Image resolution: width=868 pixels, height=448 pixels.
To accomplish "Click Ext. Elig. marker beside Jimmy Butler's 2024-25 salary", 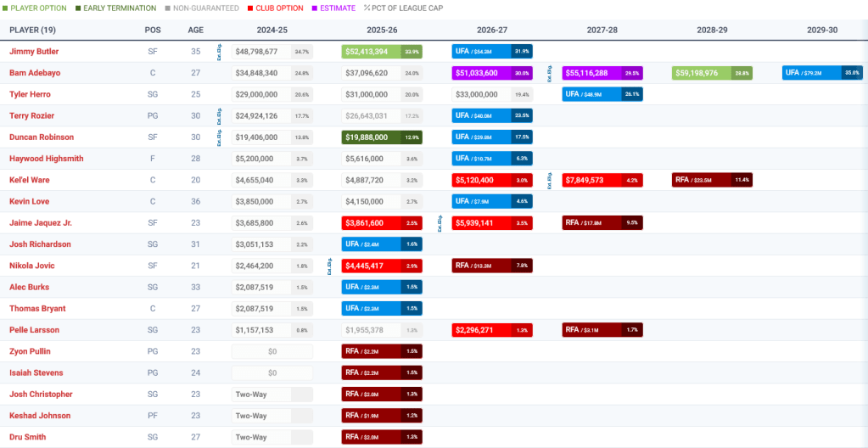I will point(220,52).
